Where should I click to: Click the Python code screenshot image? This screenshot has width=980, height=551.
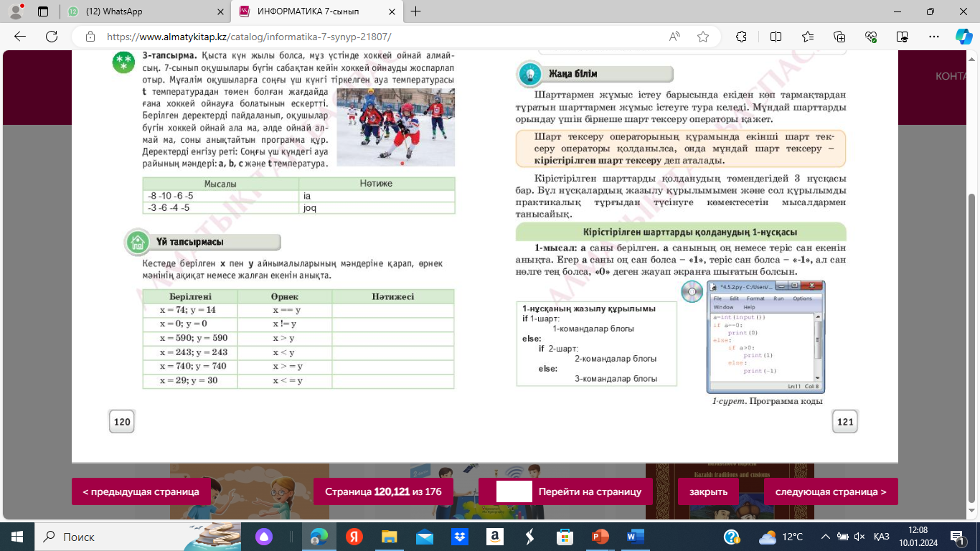point(765,336)
